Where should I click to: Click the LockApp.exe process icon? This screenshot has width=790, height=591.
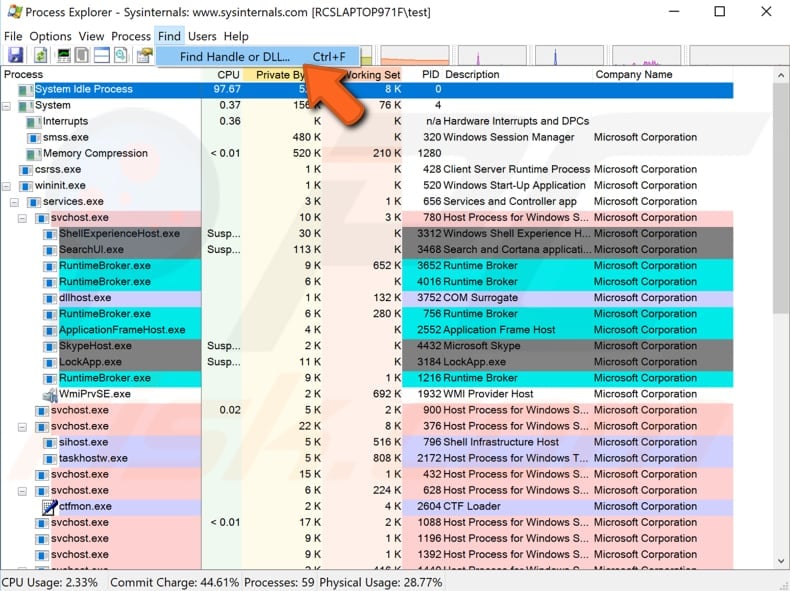(50, 363)
